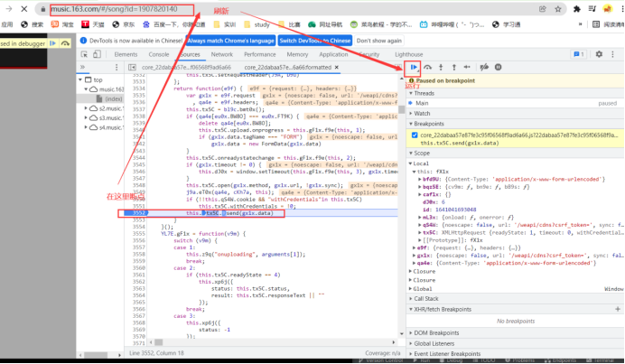The width and height of the screenshot is (625, 364).
Task: Switch to the Console tab
Action: coord(159,54)
